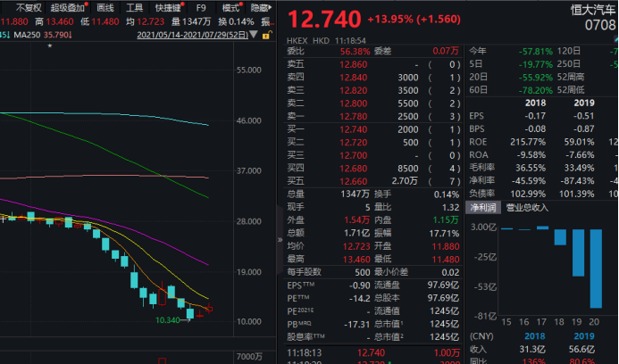
Task: Open the 模式 mode menu
Action: tap(230, 7)
